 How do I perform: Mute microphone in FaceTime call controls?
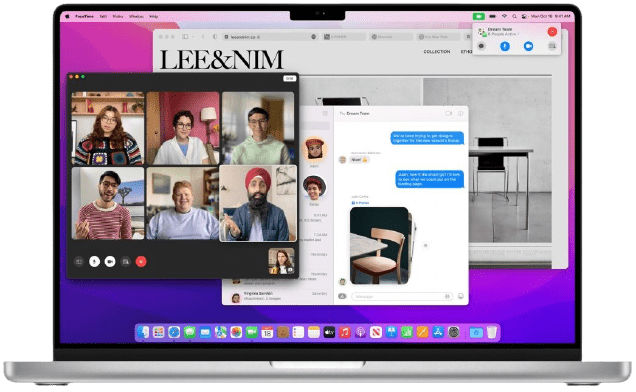pyautogui.click(x=95, y=262)
